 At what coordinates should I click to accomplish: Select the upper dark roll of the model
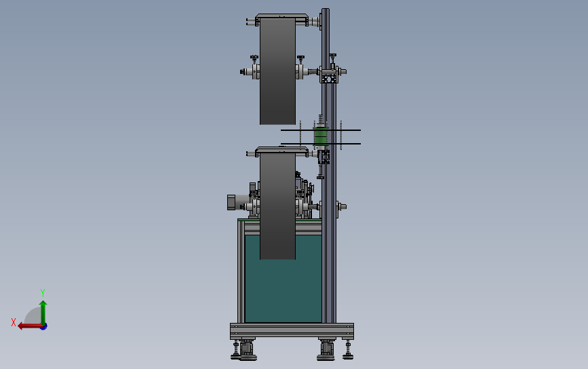(x=277, y=71)
